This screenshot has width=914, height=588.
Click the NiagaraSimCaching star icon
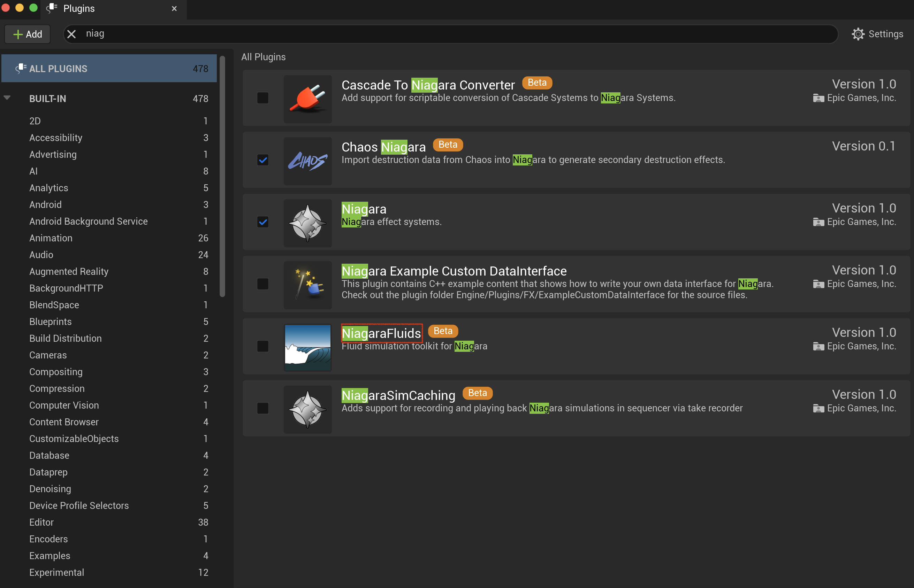click(307, 409)
